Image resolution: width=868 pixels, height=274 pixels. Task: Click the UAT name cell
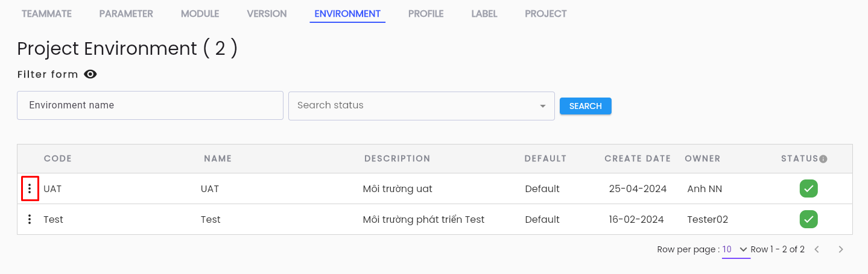click(210, 189)
